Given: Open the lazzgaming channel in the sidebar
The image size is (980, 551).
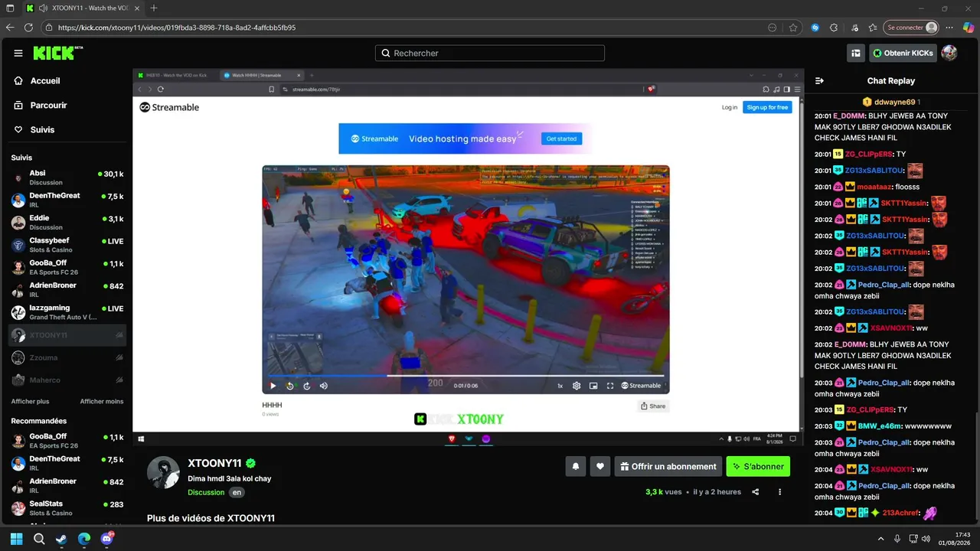Looking at the screenshot, I should 67,312.
